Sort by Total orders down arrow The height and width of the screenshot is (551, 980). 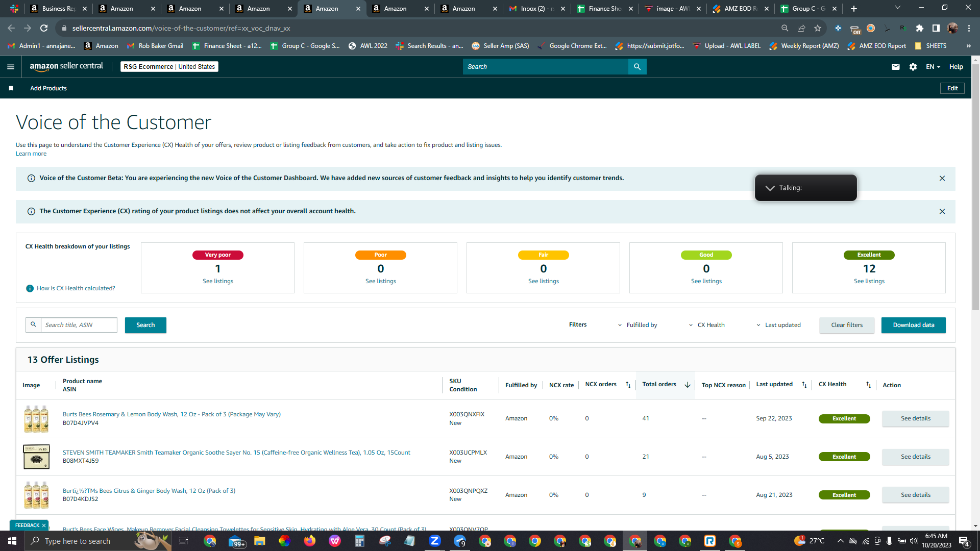click(x=688, y=385)
